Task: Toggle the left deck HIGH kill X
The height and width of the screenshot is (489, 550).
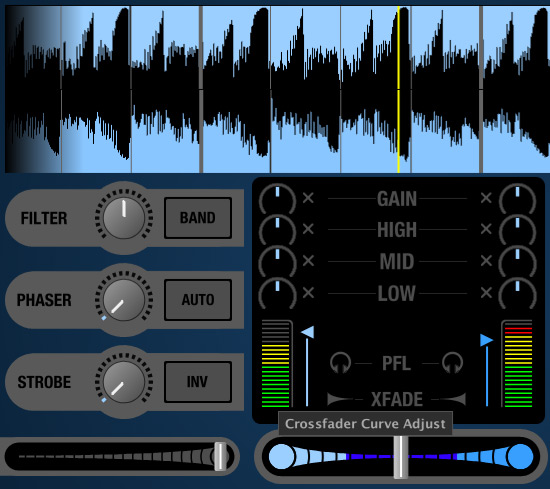Action: 308,229
